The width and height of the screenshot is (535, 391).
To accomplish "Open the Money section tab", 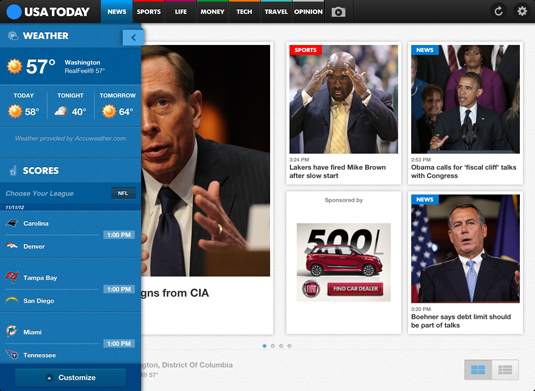I will (212, 12).
